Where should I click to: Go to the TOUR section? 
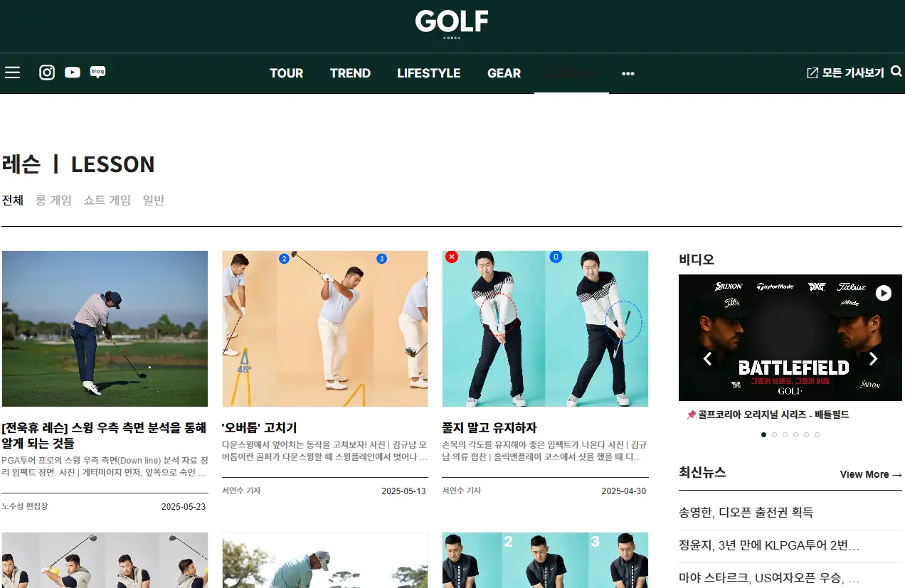(287, 73)
